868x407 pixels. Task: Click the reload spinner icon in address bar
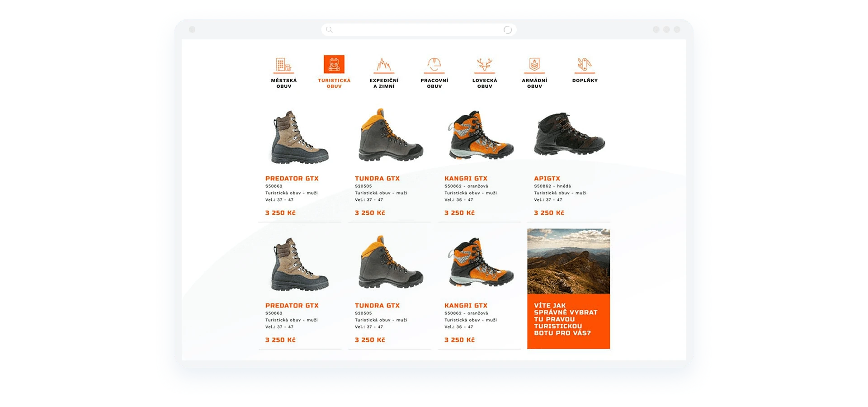point(508,30)
